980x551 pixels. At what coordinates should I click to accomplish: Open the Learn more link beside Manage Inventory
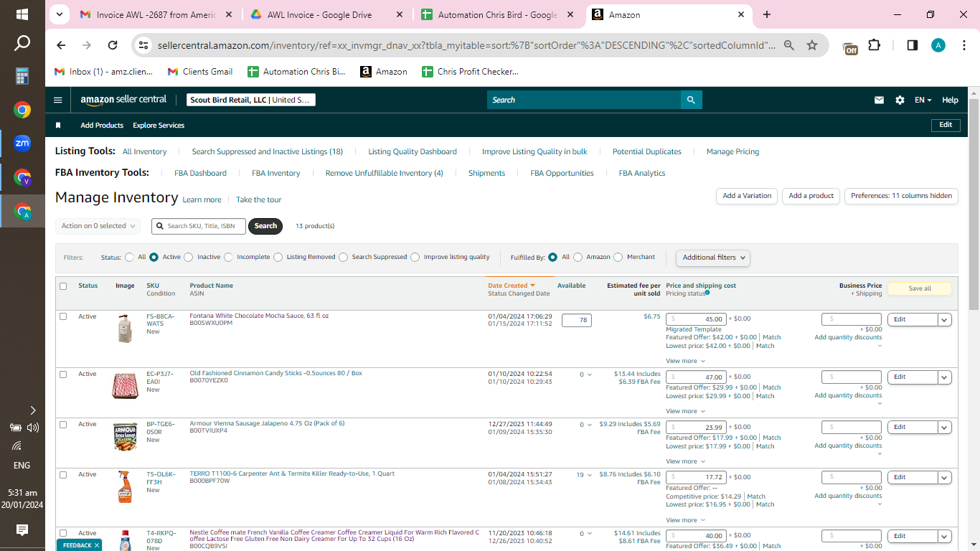pyautogui.click(x=202, y=200)
